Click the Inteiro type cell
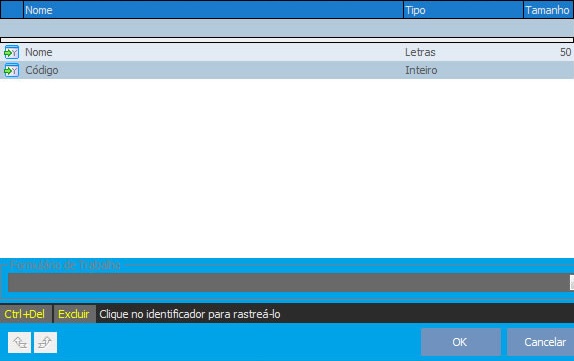 421,70
